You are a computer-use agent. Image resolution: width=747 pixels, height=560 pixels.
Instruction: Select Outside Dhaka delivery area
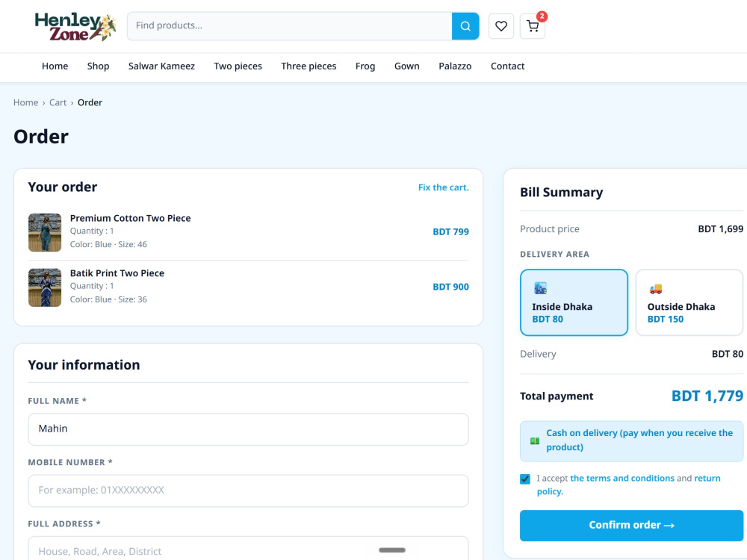689,302
